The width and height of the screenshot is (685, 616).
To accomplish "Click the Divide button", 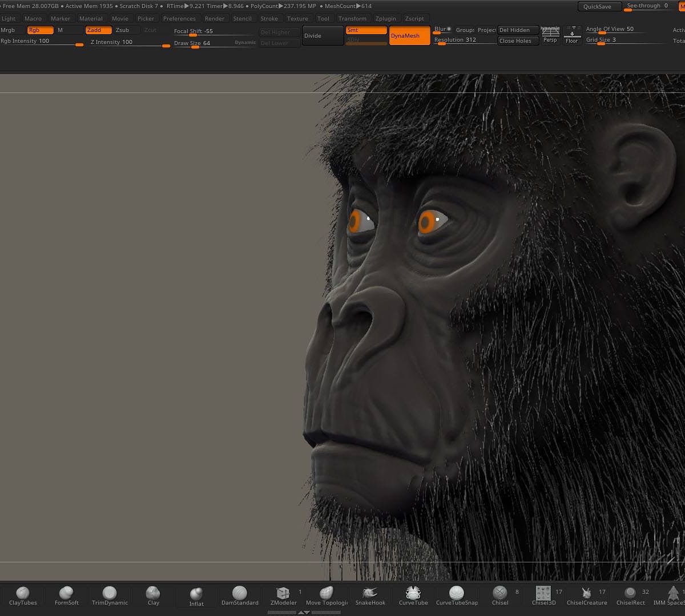I will (323, 36).
